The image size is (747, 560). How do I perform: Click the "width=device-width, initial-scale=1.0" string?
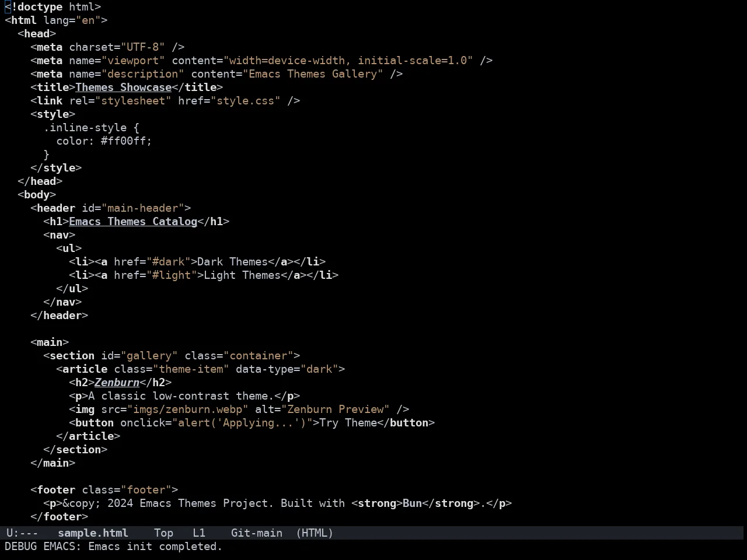(348, 61)
